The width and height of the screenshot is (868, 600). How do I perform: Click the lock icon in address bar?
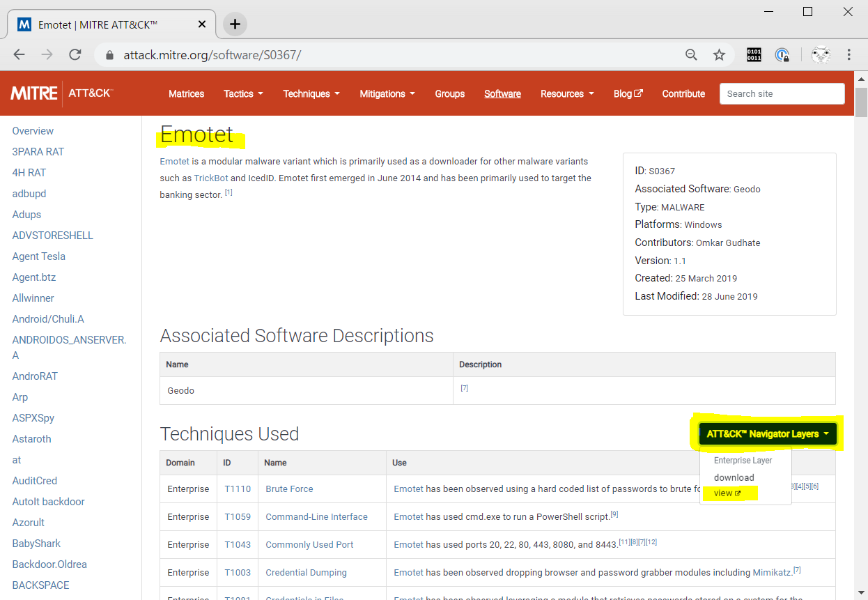109,54
